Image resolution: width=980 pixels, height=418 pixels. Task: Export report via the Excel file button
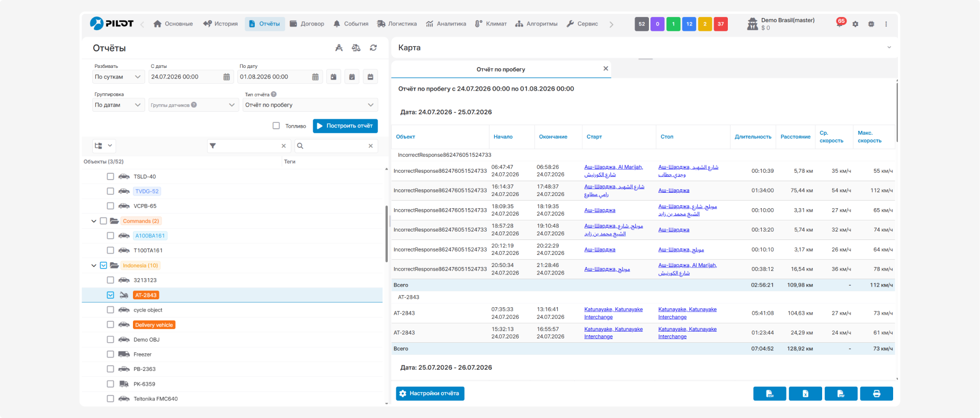point(805,394)
